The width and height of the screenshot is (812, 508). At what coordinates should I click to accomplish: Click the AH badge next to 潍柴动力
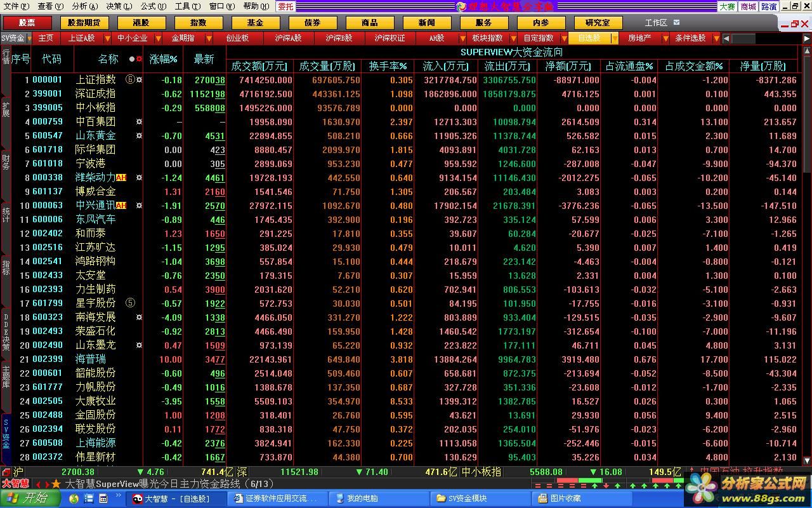(121, 178)
